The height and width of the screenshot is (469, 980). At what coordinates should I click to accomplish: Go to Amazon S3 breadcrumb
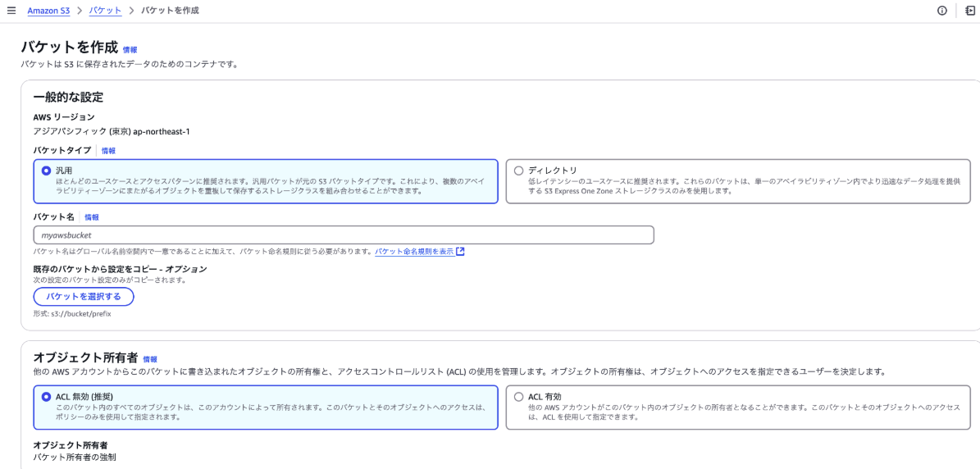click(x=48, y=11)
